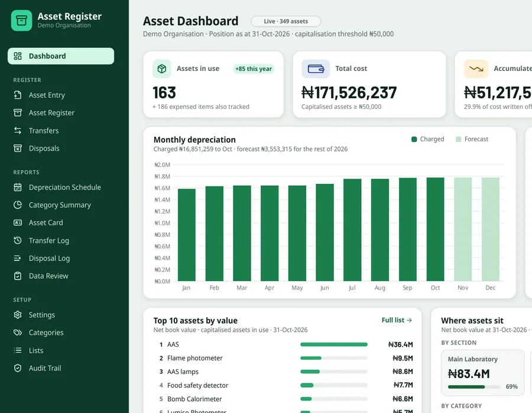Click the Transfer Log history icon
Viewport: 532px width, 413px height.
click(x=18, y=240)
